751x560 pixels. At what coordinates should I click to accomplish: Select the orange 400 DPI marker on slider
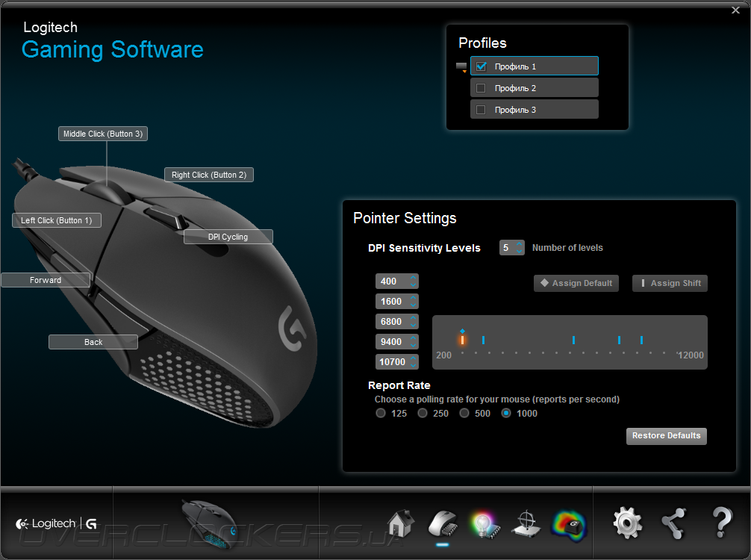click(462, 340)
